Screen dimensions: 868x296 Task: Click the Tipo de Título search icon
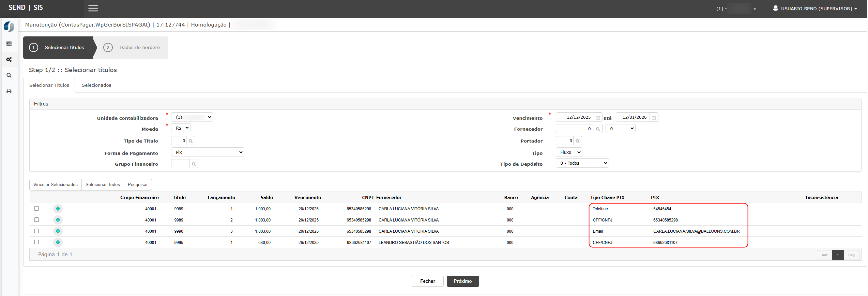191,141
